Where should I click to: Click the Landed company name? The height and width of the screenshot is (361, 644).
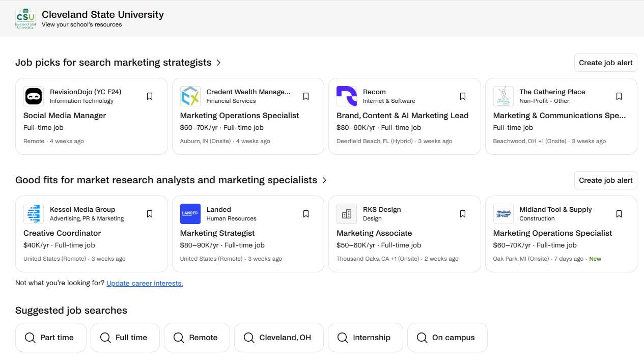219,210
